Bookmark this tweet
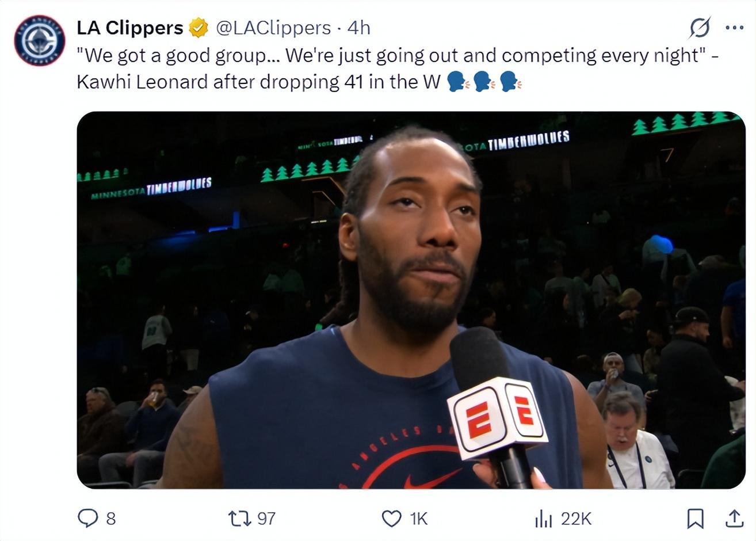This screenshot has height=541, width=756. [x=696, y=519]
